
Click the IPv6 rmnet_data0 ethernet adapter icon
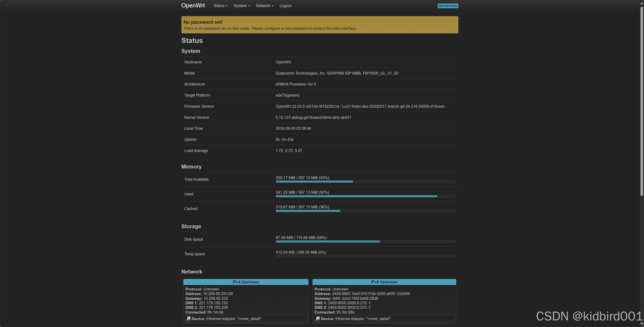317,318
